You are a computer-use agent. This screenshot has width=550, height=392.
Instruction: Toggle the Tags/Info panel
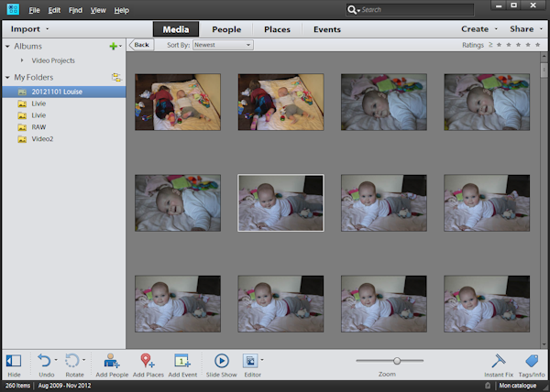533,361
